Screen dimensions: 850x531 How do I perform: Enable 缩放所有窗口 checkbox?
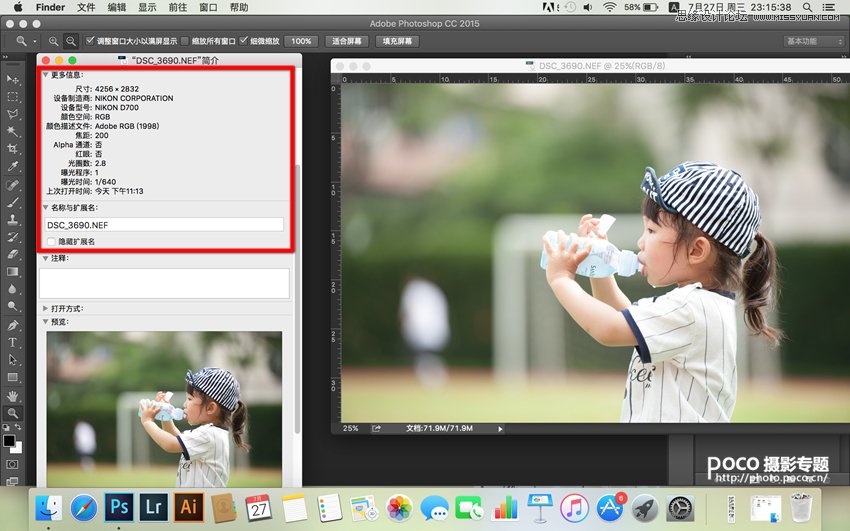(185, 41)
